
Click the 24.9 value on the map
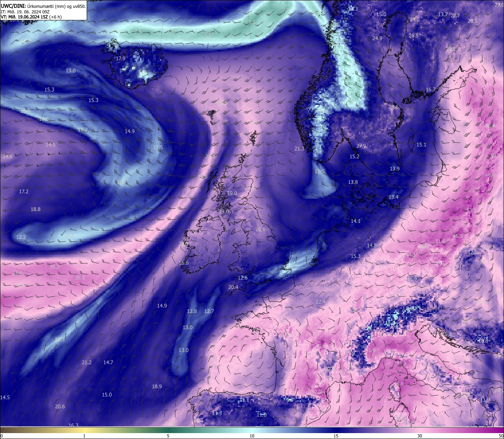click(377, 38)
